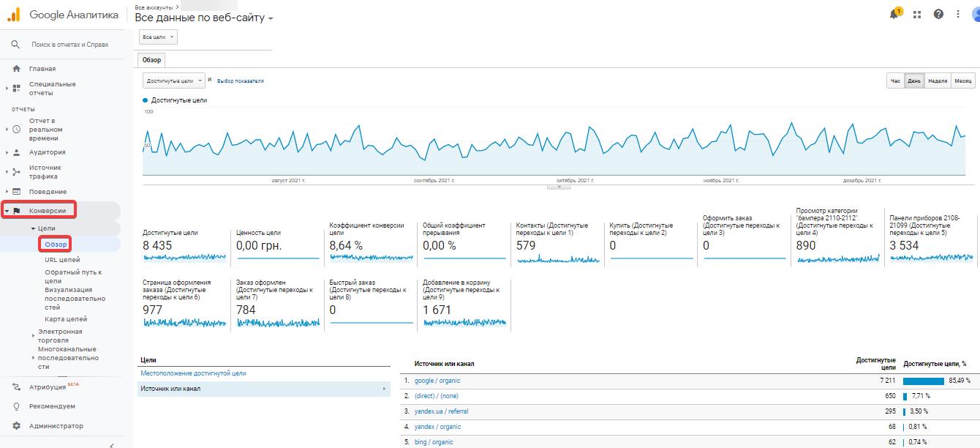Screen dimensions: 980x448
Task: Click the Администратор gear icon
Action: (x=17, y=426)
